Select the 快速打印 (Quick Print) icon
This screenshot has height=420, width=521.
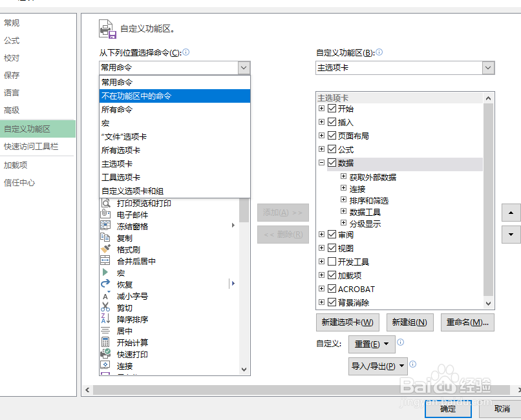click(106, 354)
